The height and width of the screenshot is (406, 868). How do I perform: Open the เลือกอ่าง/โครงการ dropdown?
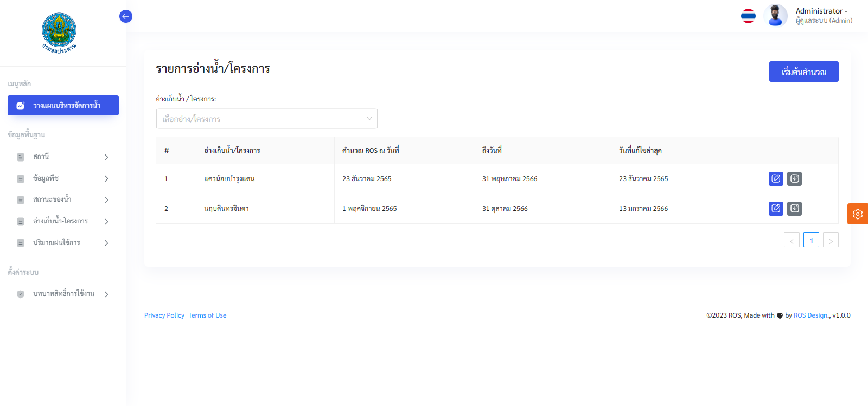click(266, 119)
